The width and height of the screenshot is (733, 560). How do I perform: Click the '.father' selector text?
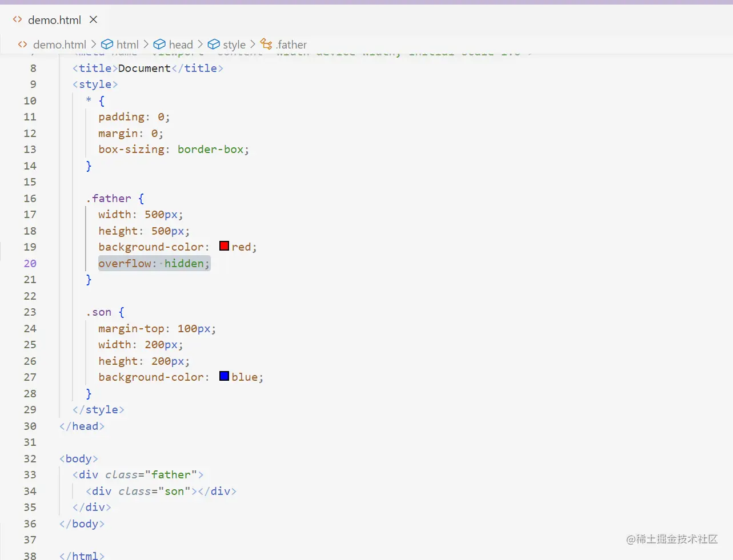point(109,198)
